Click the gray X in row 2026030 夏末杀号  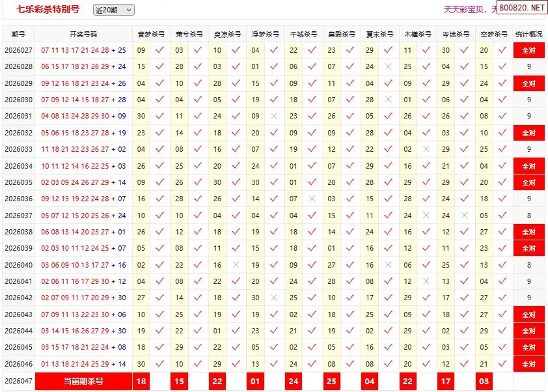[x=388, y=100]
